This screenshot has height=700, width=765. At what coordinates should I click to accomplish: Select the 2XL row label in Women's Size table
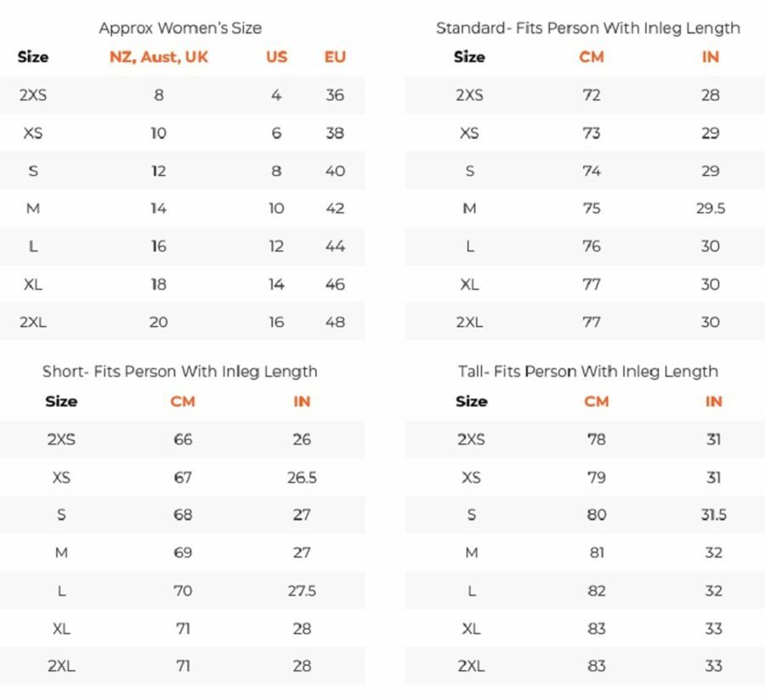click(33, 322)
